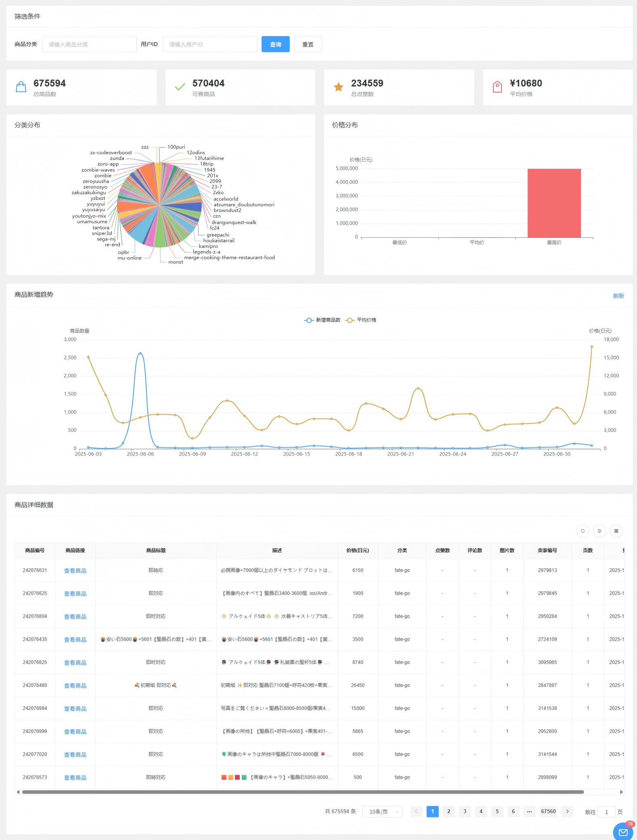Click the 商品分类 input field
The height and width of the screenshot is (840, 637).
[89, 44]
